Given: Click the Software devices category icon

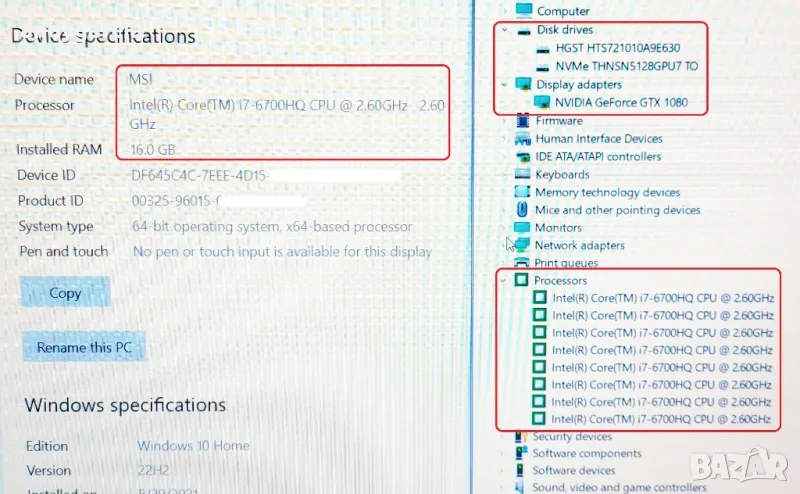Looking at the screenshot, I should point(520,470).
